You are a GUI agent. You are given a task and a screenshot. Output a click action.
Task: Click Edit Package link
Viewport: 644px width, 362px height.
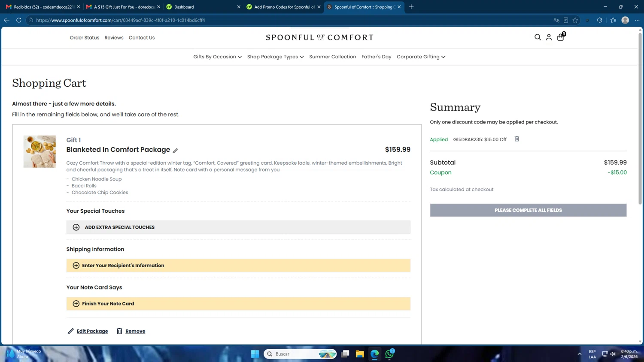click(92, 331)
